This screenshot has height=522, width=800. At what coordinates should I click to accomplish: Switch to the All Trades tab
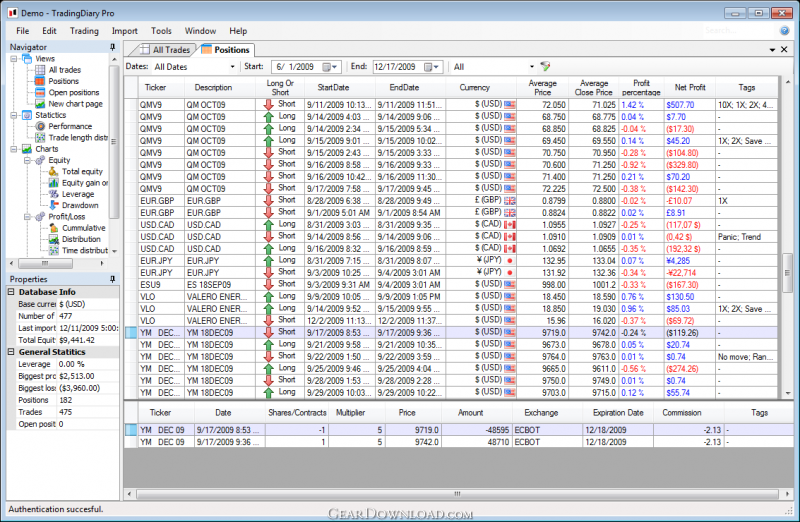(164, 49)
